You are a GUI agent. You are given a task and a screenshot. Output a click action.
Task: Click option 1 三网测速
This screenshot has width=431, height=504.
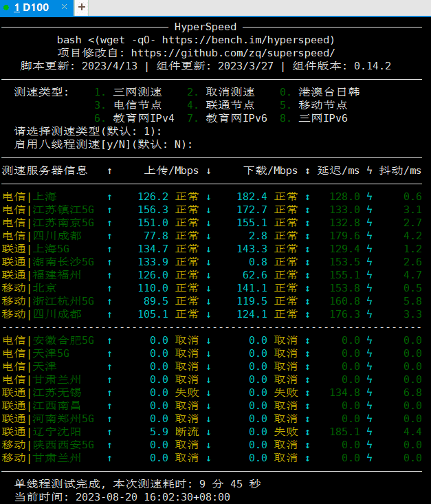point(128,92)
